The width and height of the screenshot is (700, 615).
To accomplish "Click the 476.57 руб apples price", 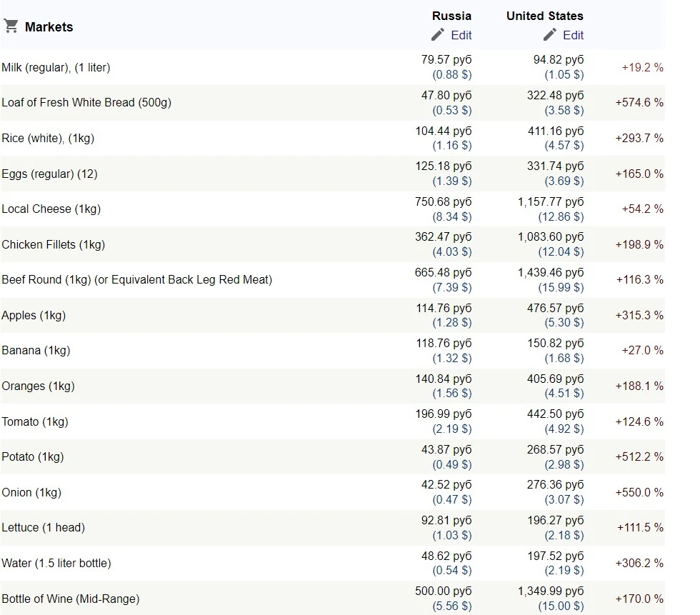I will coord(556,309).
